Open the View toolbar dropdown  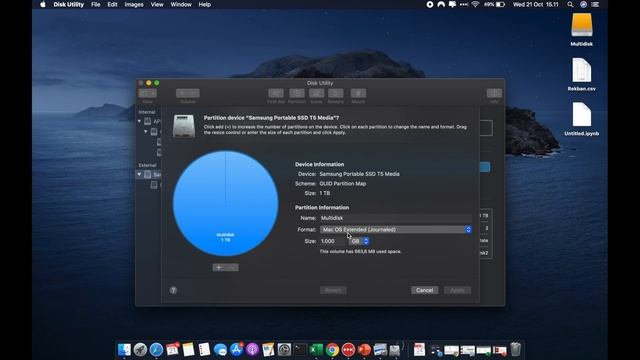147,93
